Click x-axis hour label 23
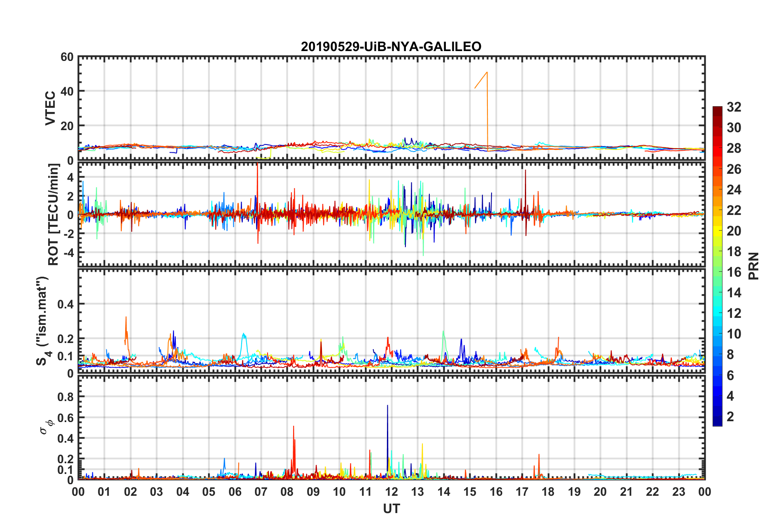This screenshot has width=783, height=532. pyautogui.click(x=678, y=492)
